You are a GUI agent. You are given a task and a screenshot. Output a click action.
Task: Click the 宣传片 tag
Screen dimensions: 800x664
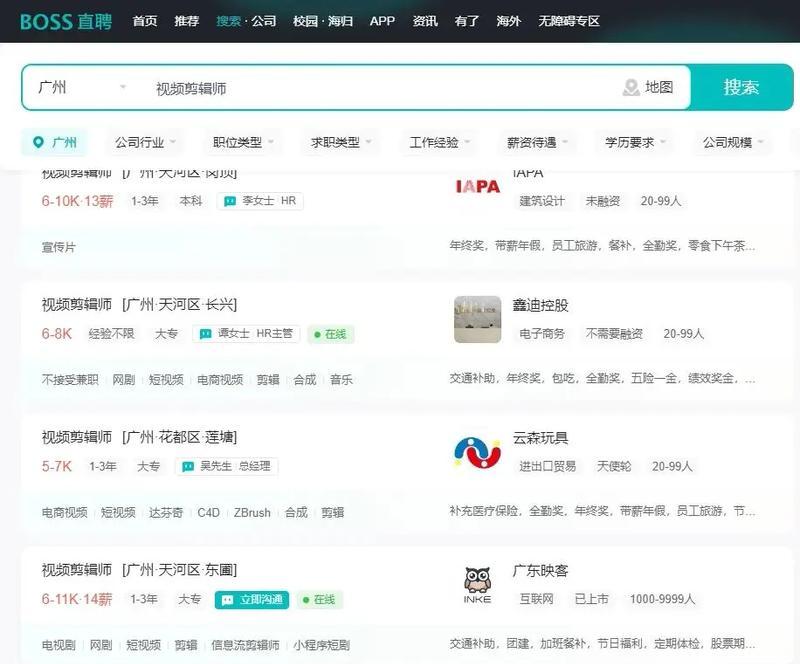(x=59, y=247)
